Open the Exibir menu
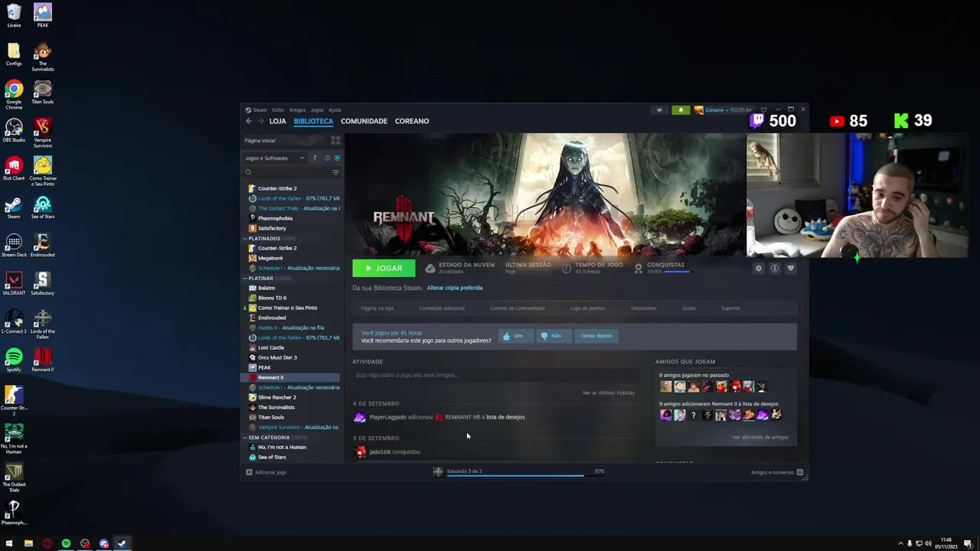Image resolution: width=980 pixels, height=551 pixels. click(x=278, y=110)
